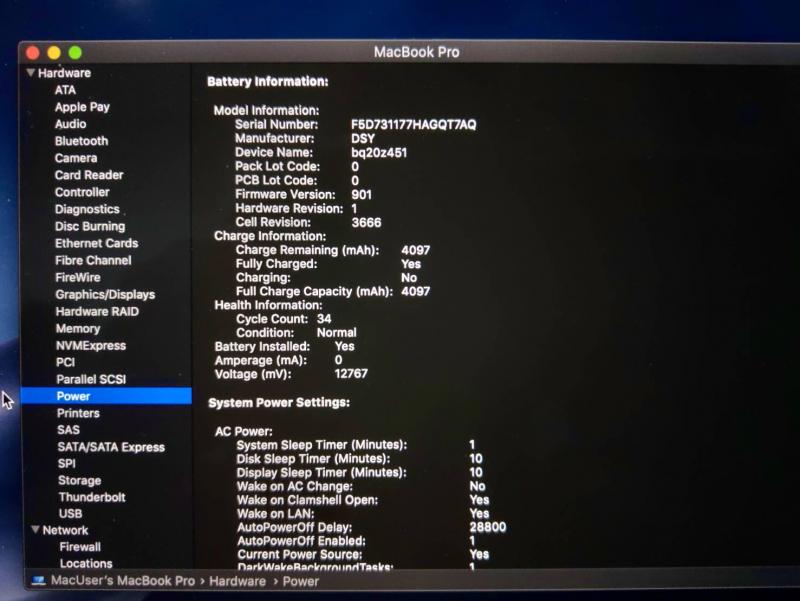Click Hardware in the path bar
The width and height of the screenshot is (800, 601).
pos(237,581)
